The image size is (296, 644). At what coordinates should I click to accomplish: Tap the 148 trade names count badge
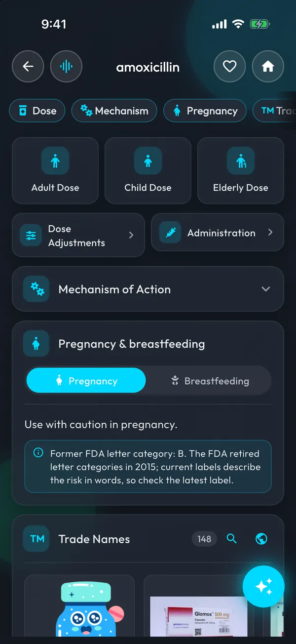(x=204, y=539)
